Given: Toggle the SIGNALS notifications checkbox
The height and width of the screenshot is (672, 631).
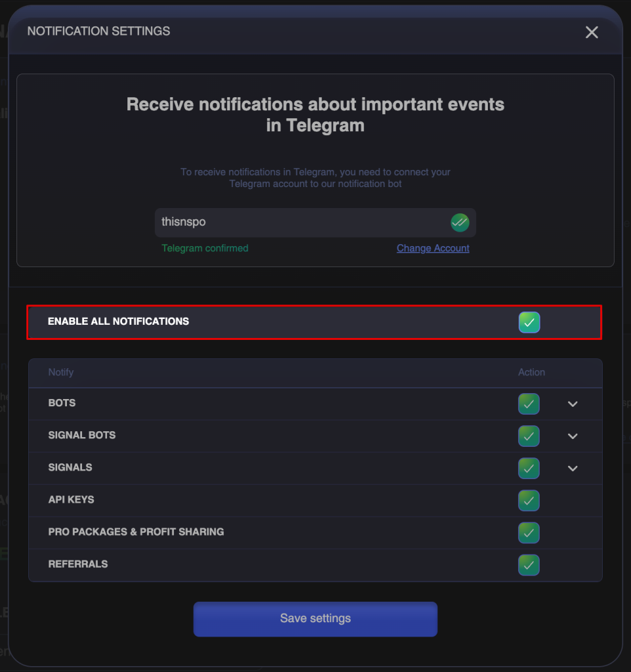Looking at the screenshot, I should pyautogui.click(x=529, y=468).
